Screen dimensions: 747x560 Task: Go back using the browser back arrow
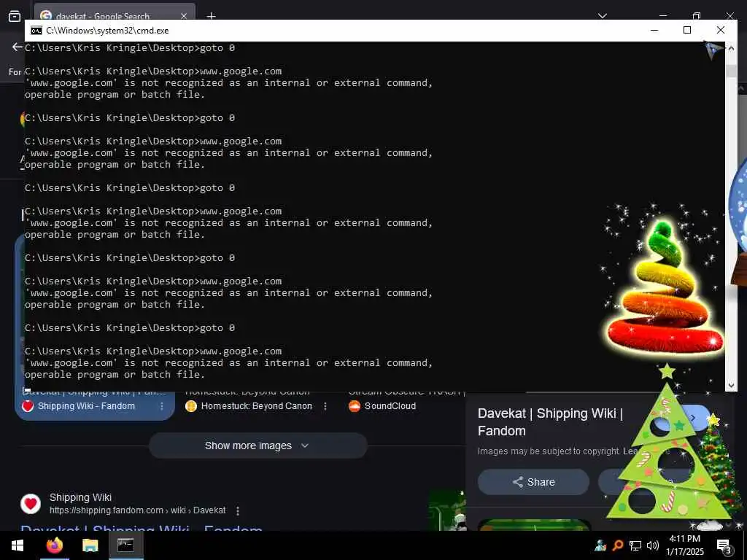(x=17, y=47)
